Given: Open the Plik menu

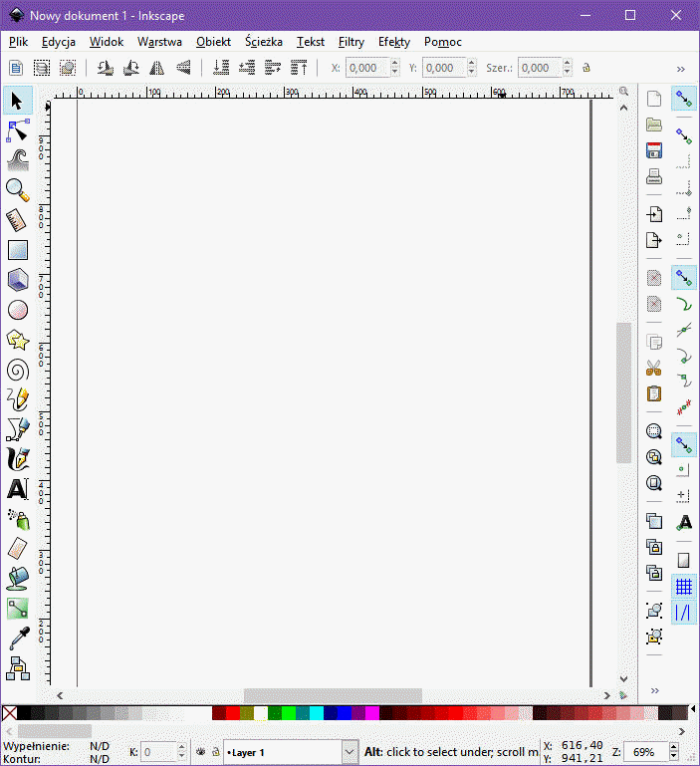Looking at the screenshot, I should pyautogui.click(x=19, y=42).
